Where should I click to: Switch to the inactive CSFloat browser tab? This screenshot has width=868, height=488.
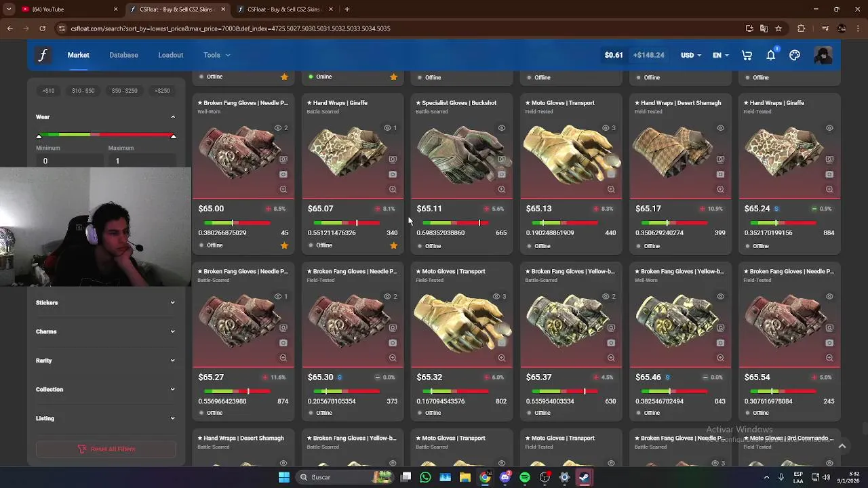tap(285, 9)
